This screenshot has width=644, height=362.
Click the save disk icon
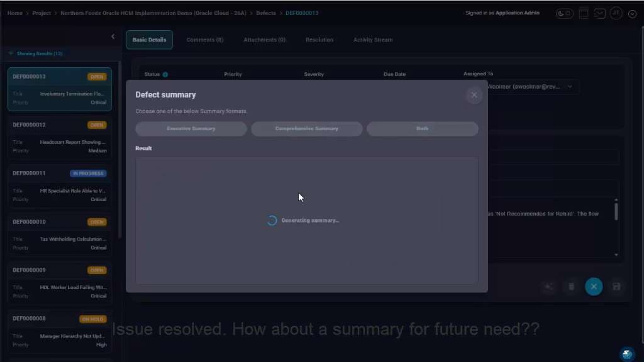pos(616,287)
